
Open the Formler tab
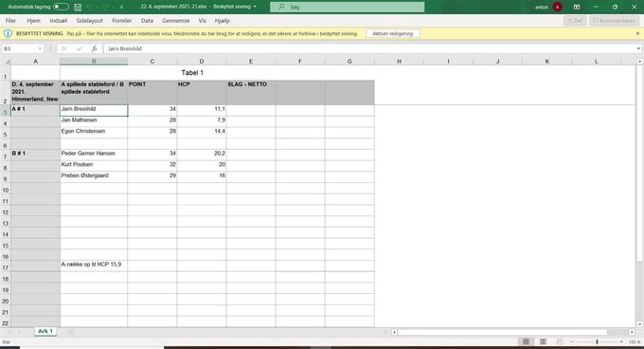[122, 21]
